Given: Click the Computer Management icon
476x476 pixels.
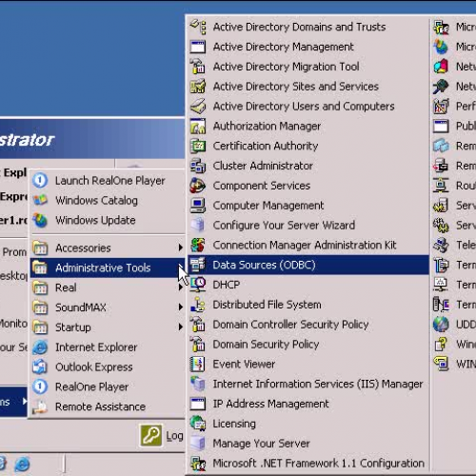Looking at the screenshot, I should pyautogui.click(x=198, y=206).
